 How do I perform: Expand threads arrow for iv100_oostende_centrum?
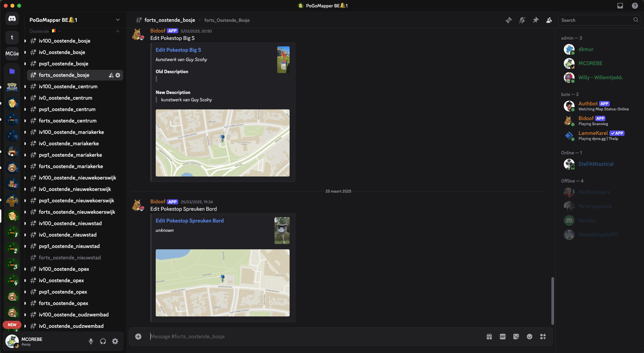click(x=25, y=87)
